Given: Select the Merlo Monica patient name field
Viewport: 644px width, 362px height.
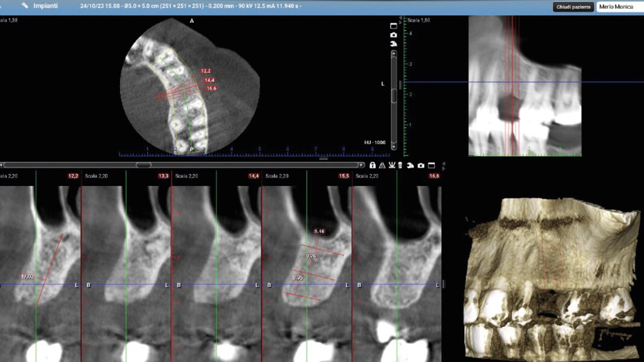Looking at the screenshot, I should tap(616, 6).
